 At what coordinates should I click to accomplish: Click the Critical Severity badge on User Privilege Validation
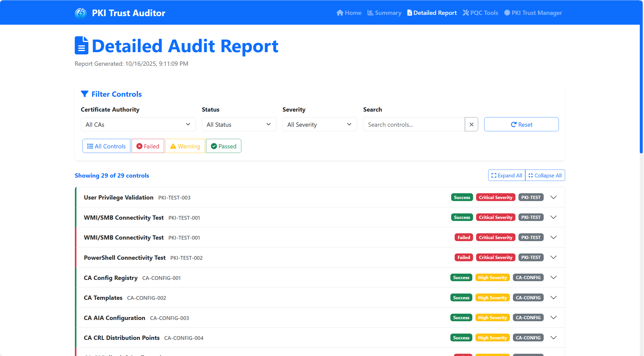[x=495, y=197]
